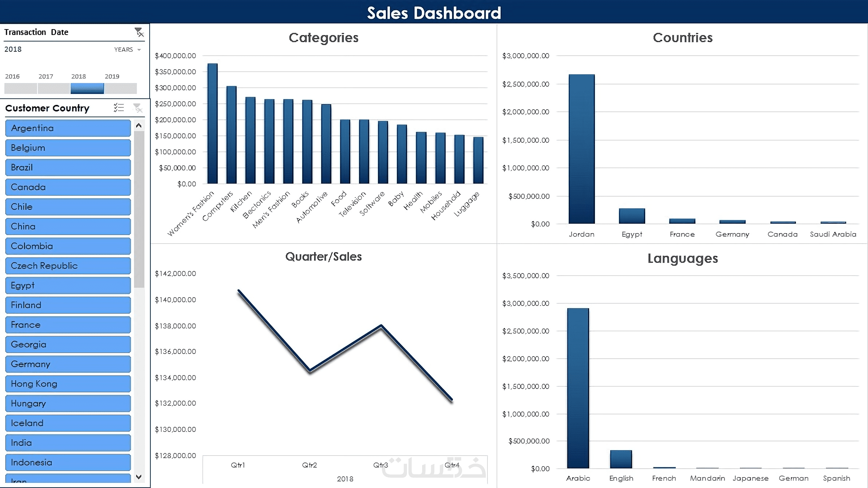This screenshot has height=488, width=868.
Task: Toggle Egypt country filter
Action: [68, 286]
